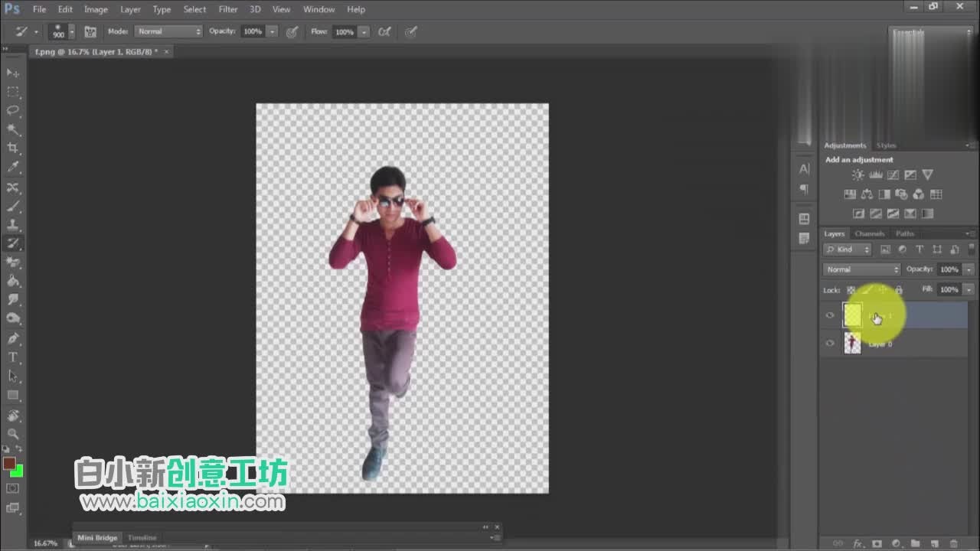Open the Image menu

pos(96,9)
